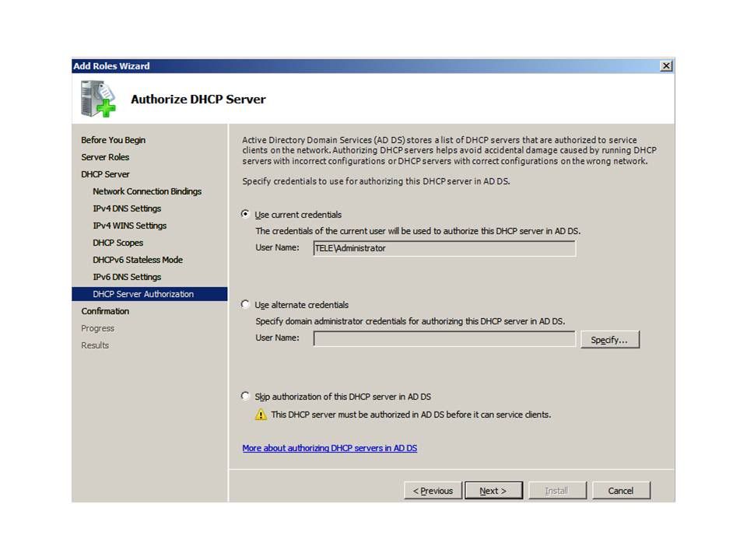Select Use alternate credentials option
The width and height of the screenshot is (747, 560).
[x=246, y=305]
